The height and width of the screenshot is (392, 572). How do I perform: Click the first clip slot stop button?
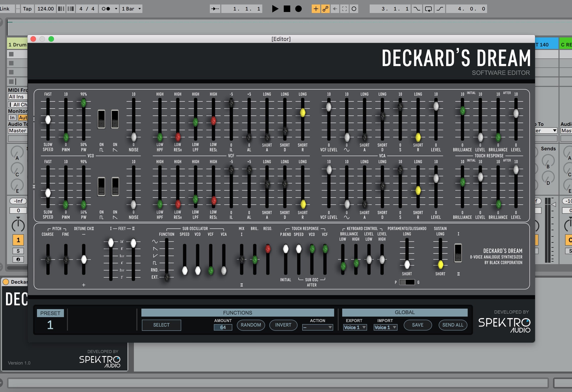(11, 54)
